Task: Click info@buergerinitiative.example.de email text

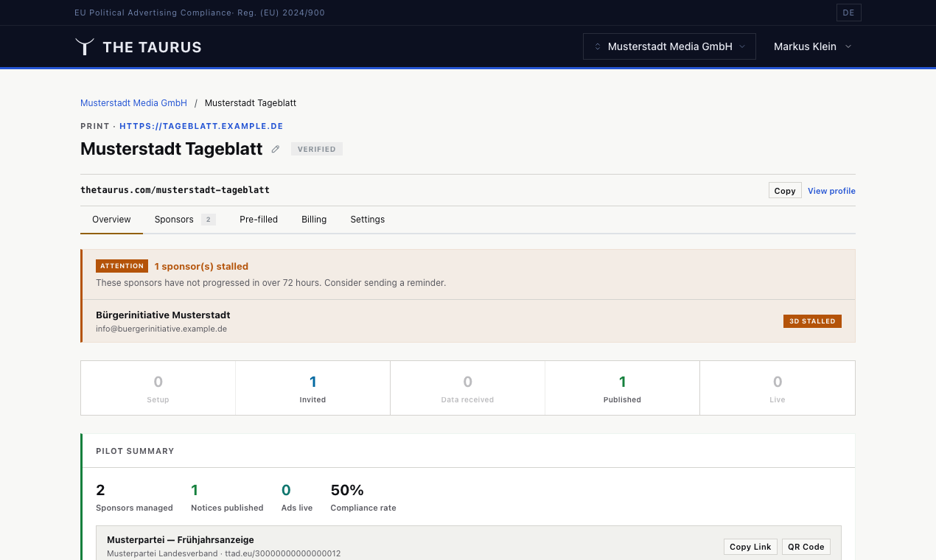Action: click(x=161, y=329)
